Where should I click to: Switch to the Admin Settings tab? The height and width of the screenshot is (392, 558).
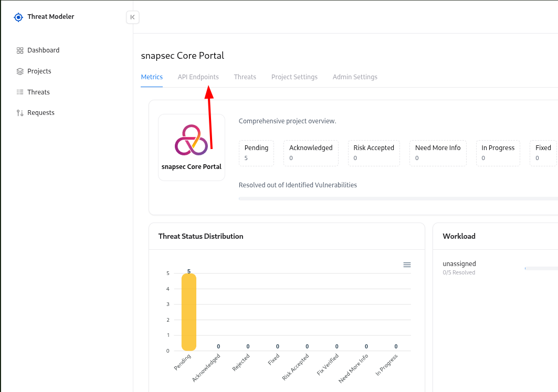pos(355,77)
